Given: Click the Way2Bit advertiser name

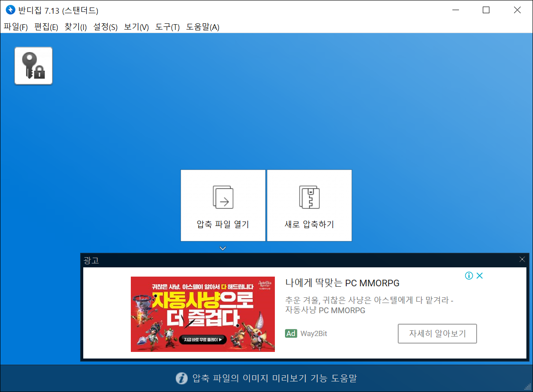Looking at the screenshot, I should [x=314, y=333].
